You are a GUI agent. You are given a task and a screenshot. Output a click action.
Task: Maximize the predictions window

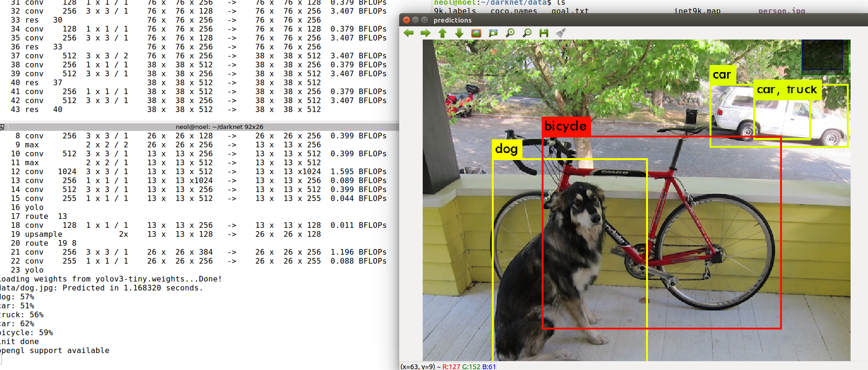[x=424, y=20]
